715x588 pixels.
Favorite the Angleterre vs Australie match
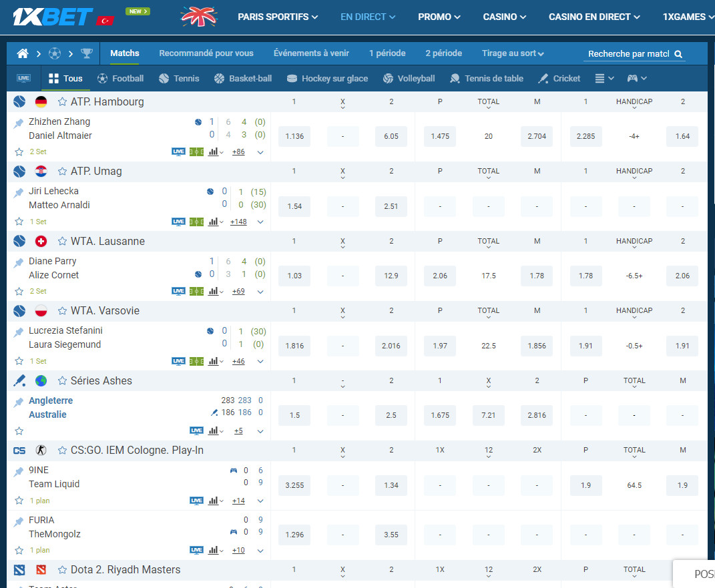click(x=19, y=430)
